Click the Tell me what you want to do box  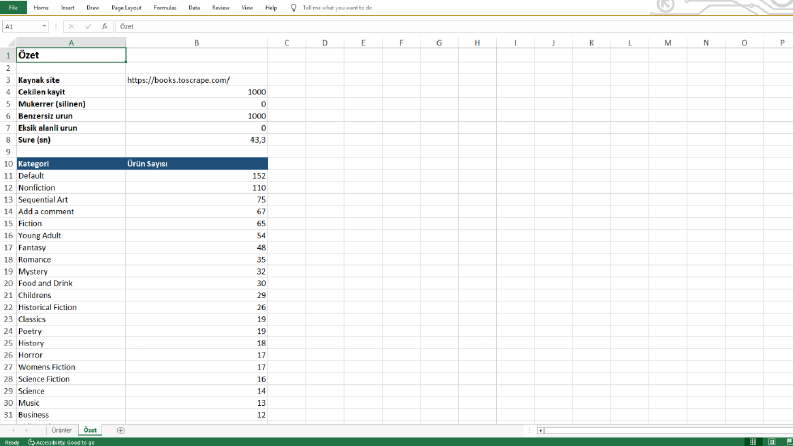click(x=337, y=8)
